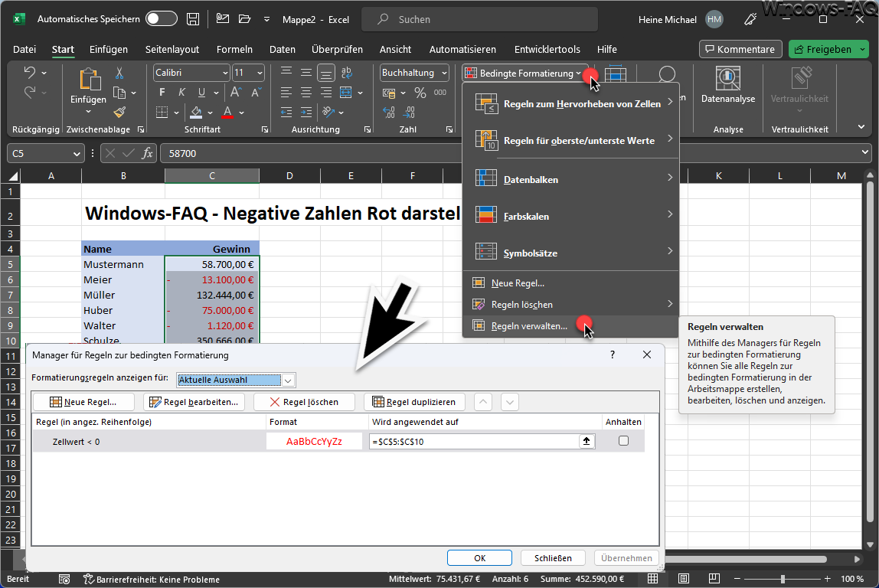
Task: Click the Schließen button
Action: point(553,557)
